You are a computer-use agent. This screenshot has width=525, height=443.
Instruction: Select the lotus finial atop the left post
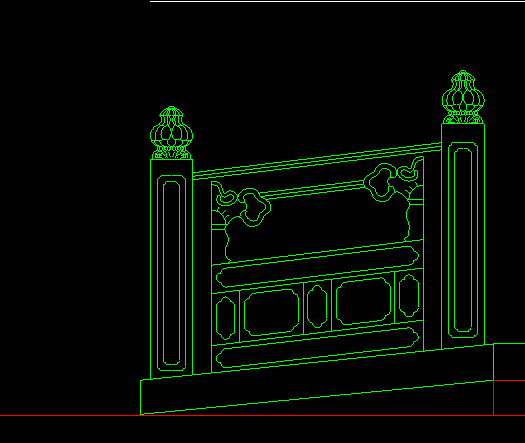171,133
